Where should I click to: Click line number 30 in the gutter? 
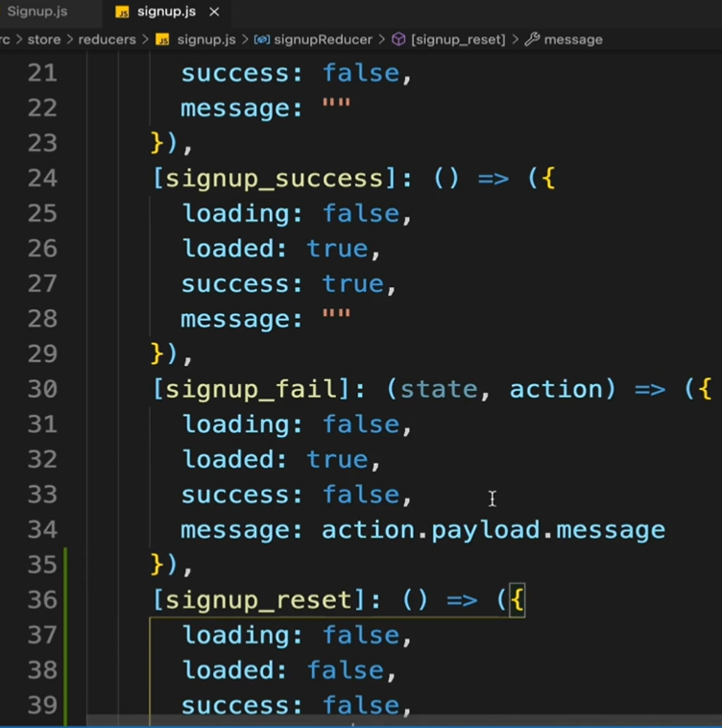(42, 389)
